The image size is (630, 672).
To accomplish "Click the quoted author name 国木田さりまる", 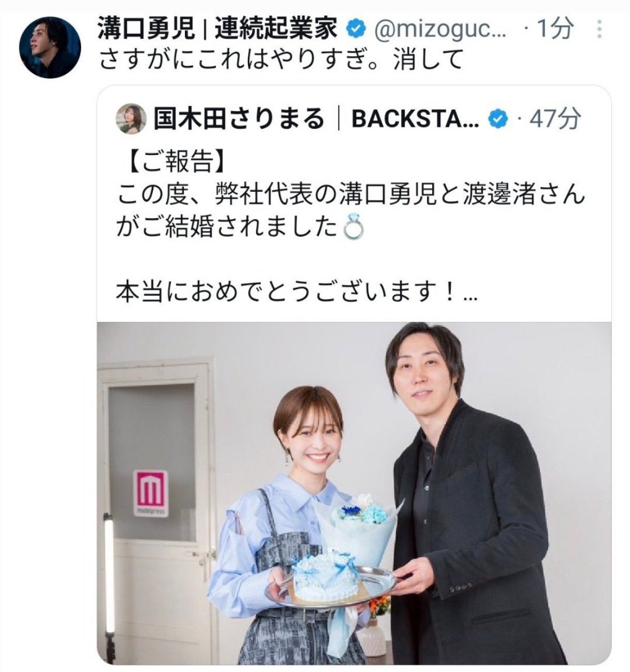I will (239, 119).
